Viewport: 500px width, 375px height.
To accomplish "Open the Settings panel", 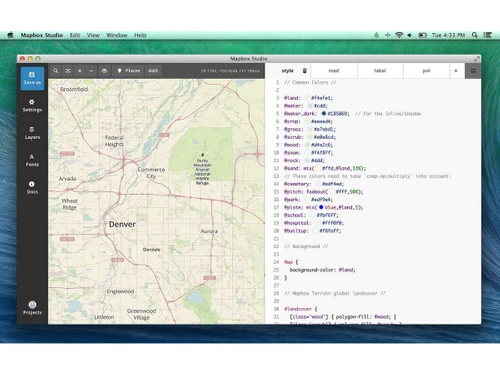I will [x=32, y=106].
